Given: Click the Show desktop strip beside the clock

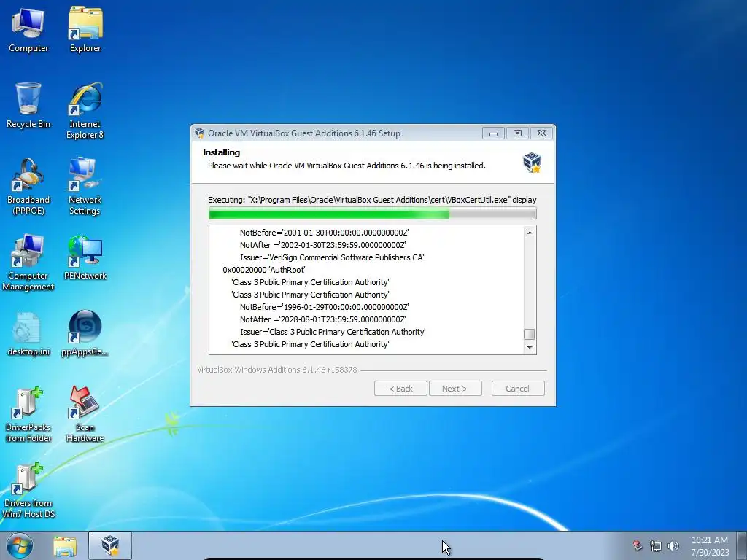Looking at the screenshot, I should pyautogui.click(x=742, y=545).
